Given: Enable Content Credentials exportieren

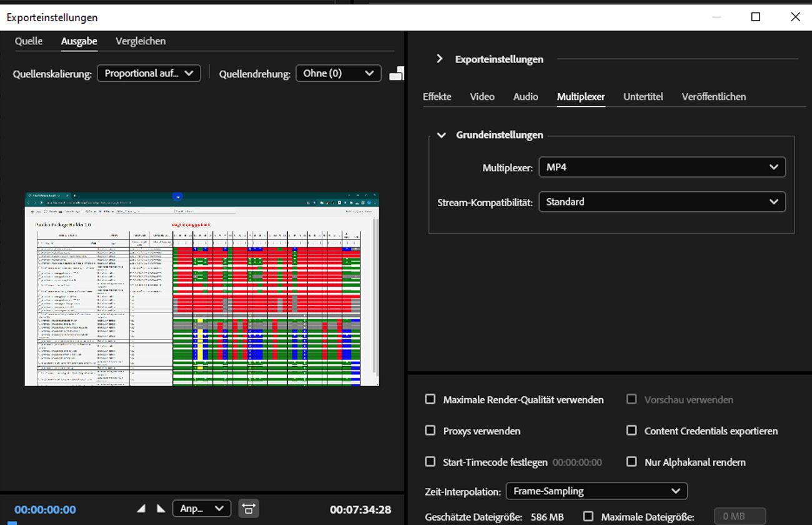Looking at the screenshot, I should point(631,431).
